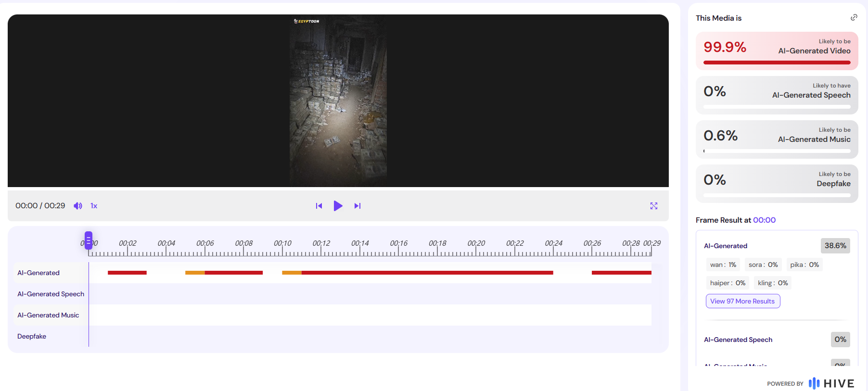
Task: Click the EGYPTOON watermark logo in video
Action: tap(306, 21)
